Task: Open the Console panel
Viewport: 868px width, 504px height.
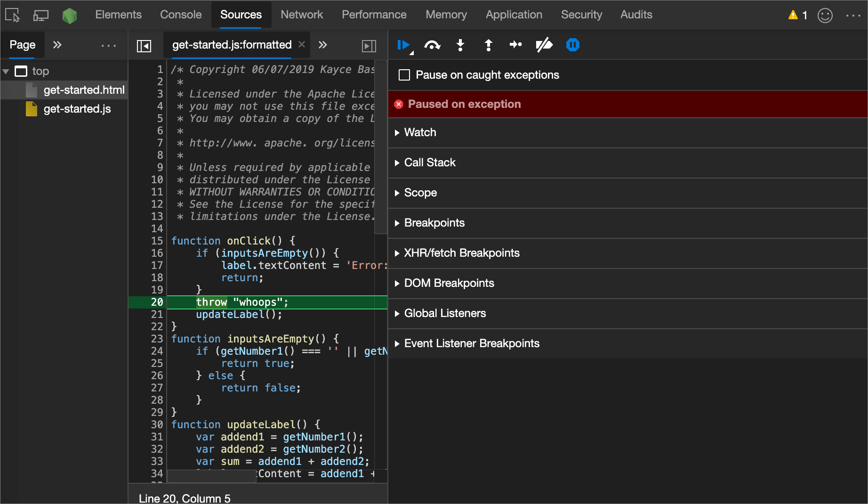Action: point(180,15)
